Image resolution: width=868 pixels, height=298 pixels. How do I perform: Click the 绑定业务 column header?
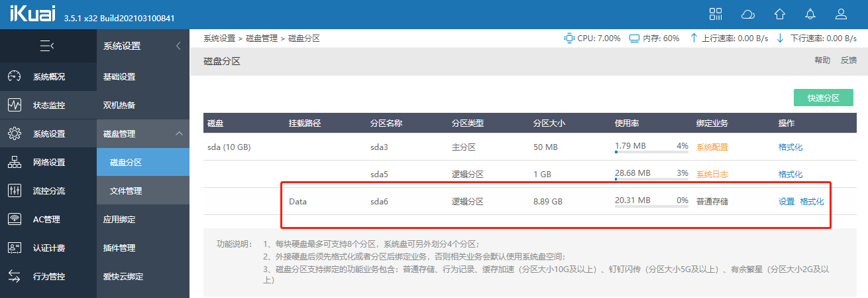click(712, 123)
